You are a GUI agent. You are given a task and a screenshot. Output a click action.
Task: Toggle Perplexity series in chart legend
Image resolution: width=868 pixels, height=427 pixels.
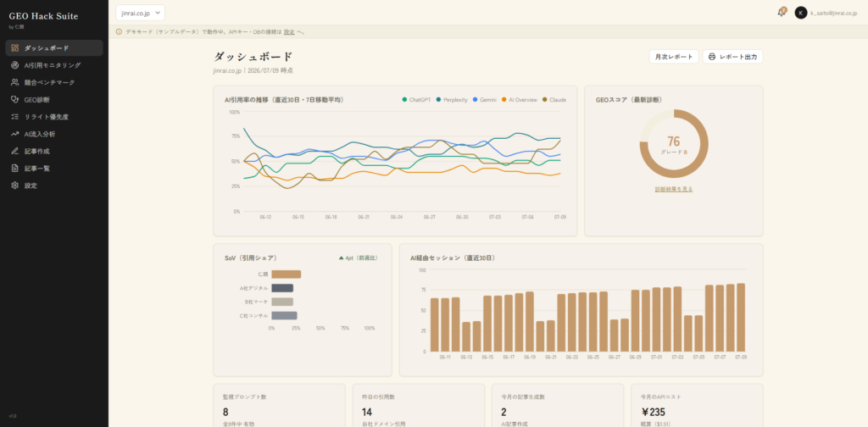pyautogui.click(x=452, y=100)
